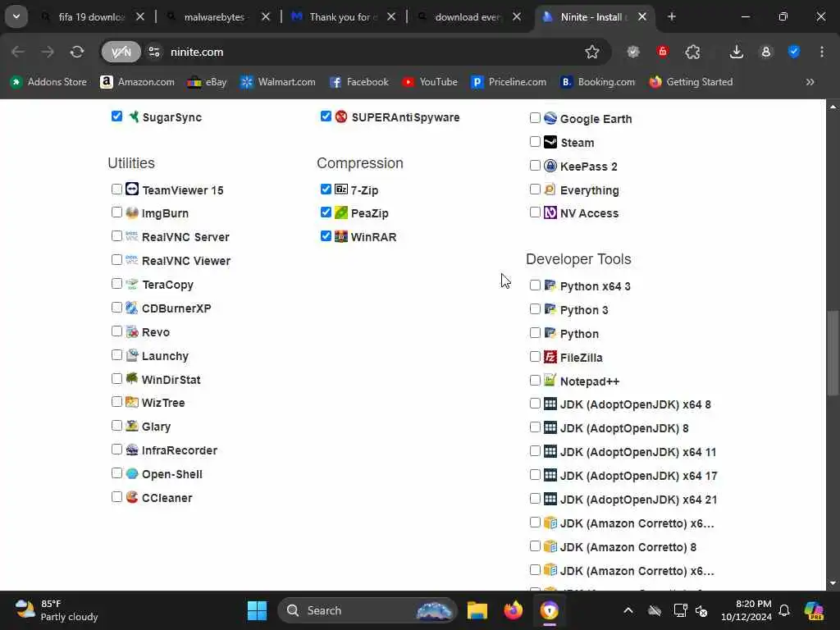Image resolution: width=840 pixels, height=630 pixels.
Task: Open the browser profile icon
Action: [766, 52]
